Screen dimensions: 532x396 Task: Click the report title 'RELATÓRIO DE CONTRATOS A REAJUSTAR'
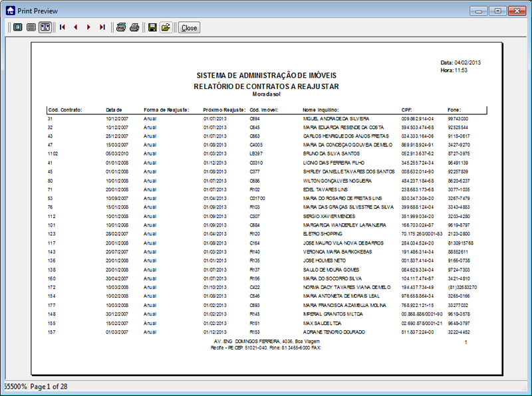coord(266,86)
